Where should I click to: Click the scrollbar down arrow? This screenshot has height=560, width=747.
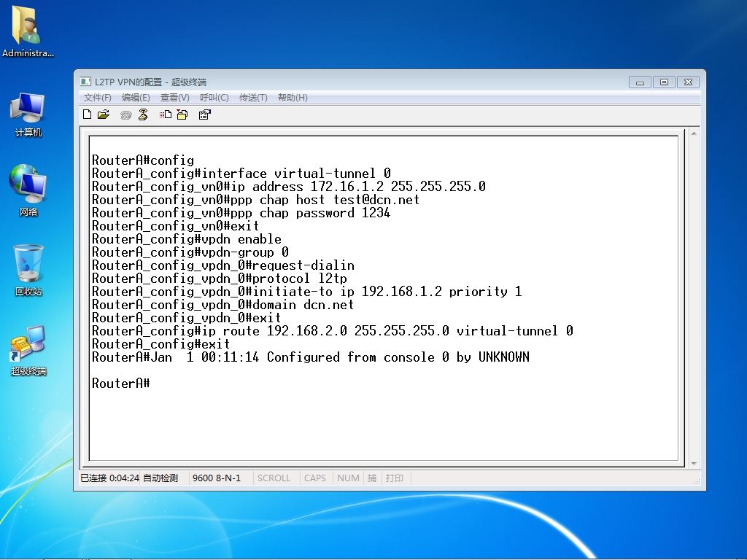694,463
